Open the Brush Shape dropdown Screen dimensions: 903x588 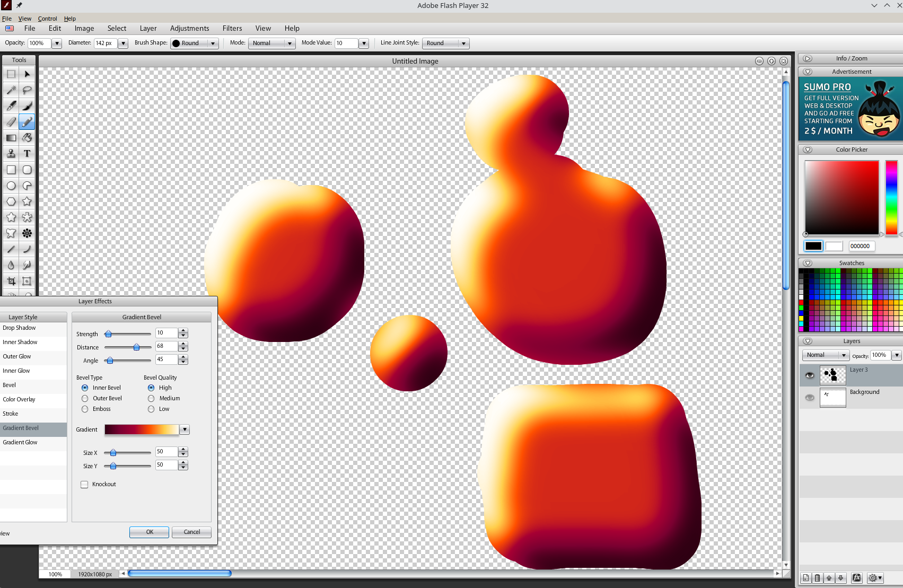tap(195, 43)
